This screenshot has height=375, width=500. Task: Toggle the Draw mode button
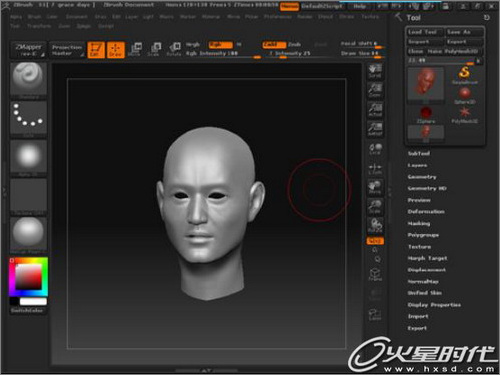pos(115,50)
